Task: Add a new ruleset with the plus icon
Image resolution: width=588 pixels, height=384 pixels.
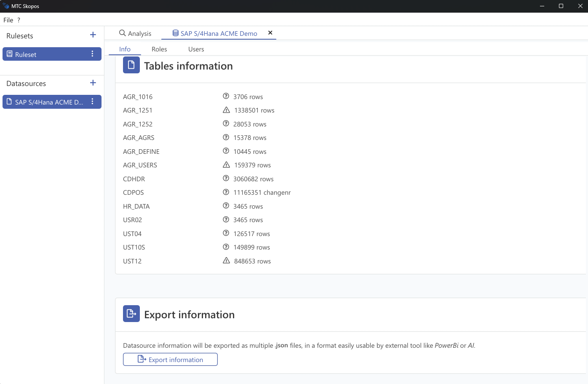Action: pos(93,35)
